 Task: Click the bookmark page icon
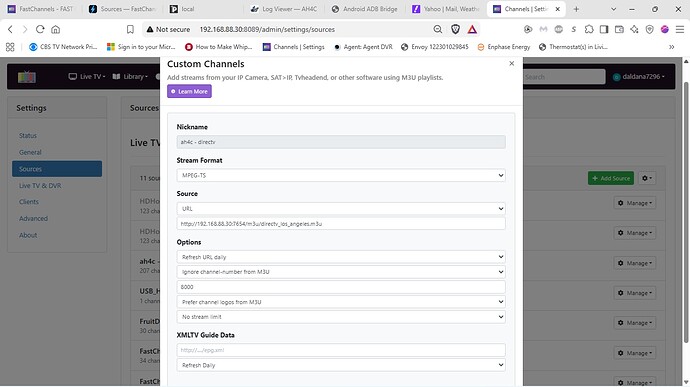point(130,29)
